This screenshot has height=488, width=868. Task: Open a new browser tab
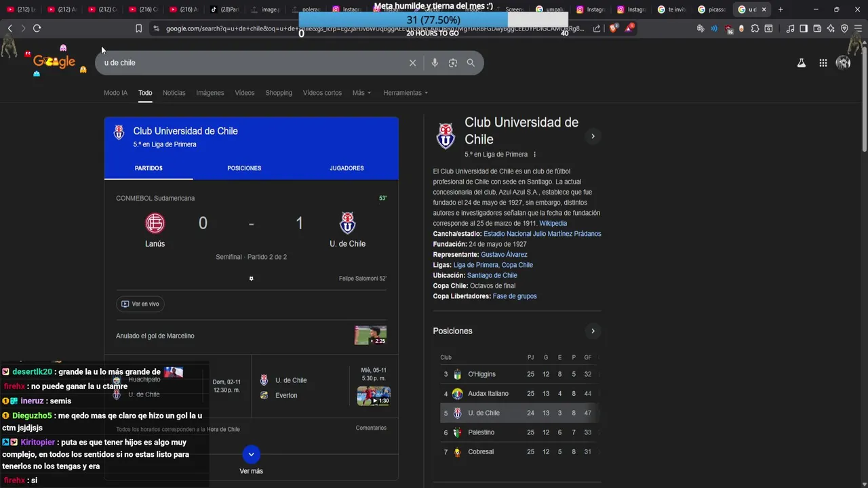781,9
